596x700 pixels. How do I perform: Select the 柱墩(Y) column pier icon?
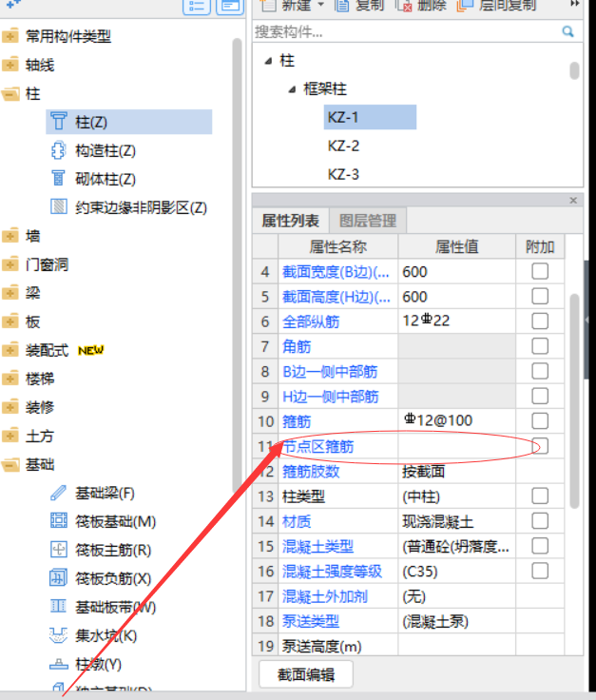coord(58,664)
